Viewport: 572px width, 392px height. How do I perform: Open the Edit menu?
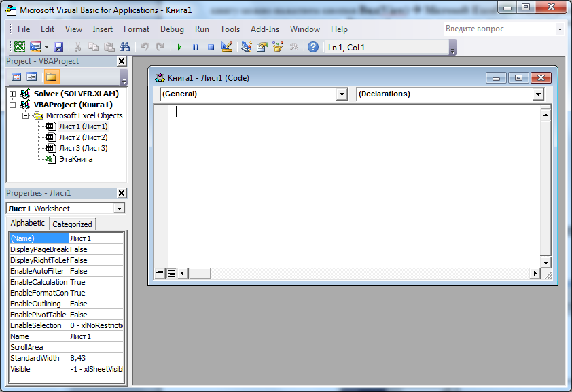point(48,29)
